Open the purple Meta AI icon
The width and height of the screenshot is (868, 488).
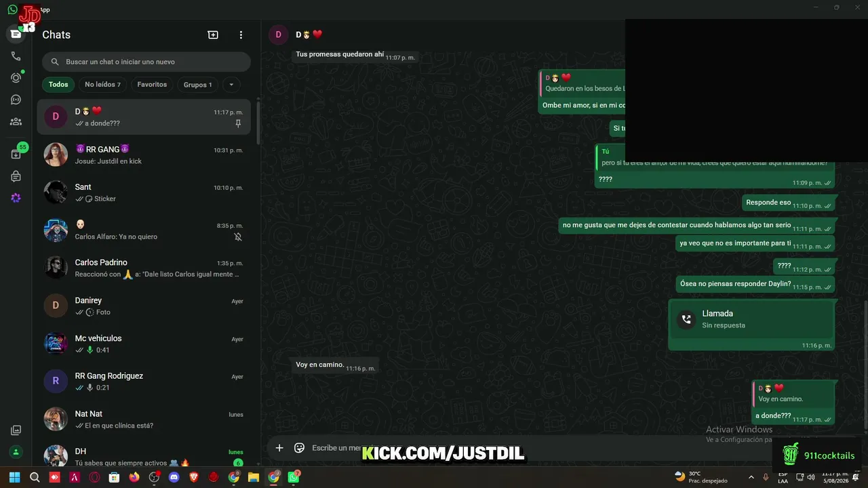pos(16,198)
